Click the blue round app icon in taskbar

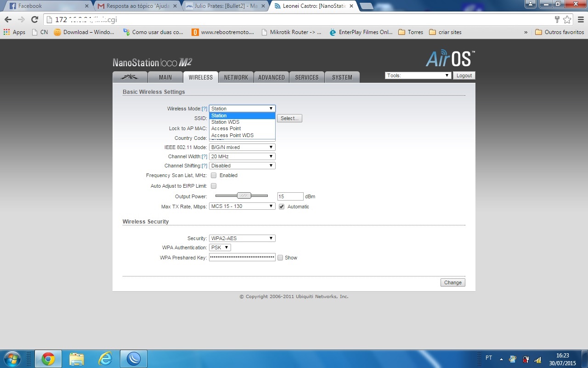[134, 359]
